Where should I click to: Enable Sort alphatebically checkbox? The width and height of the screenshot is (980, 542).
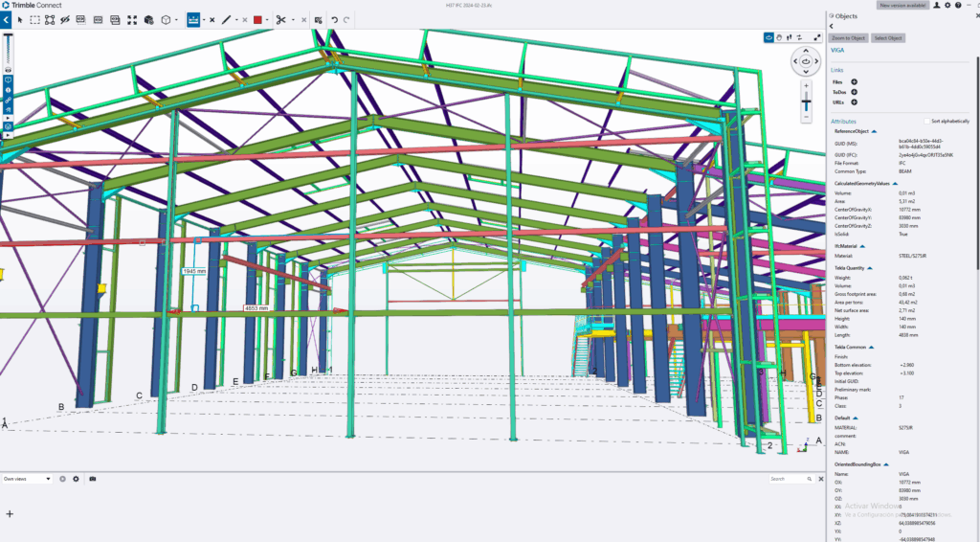[x=925, y=122]
